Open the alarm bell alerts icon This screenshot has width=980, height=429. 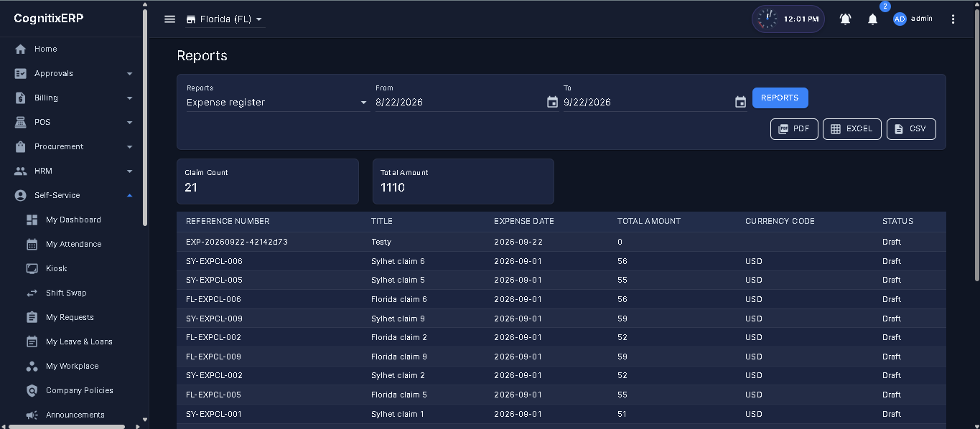pos(845,19)
